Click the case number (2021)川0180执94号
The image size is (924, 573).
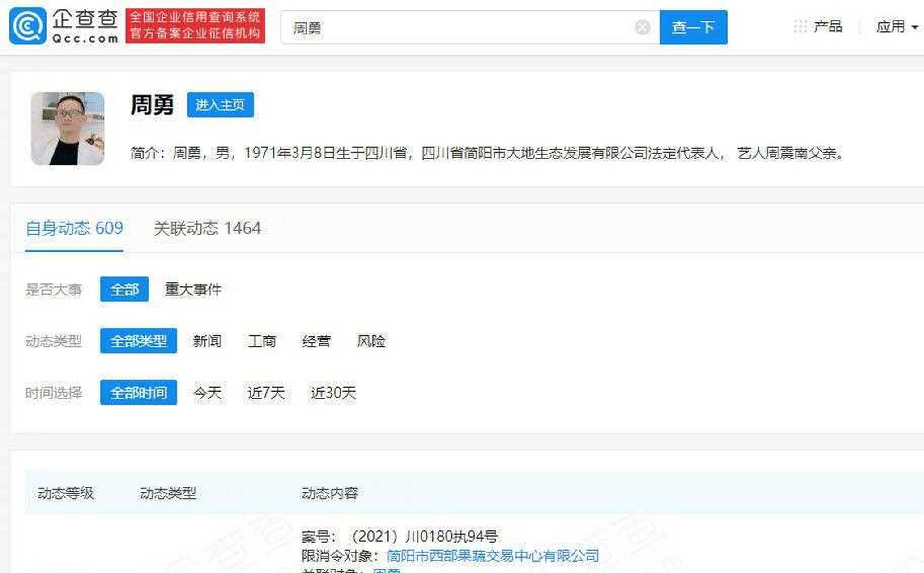(423, 536)
